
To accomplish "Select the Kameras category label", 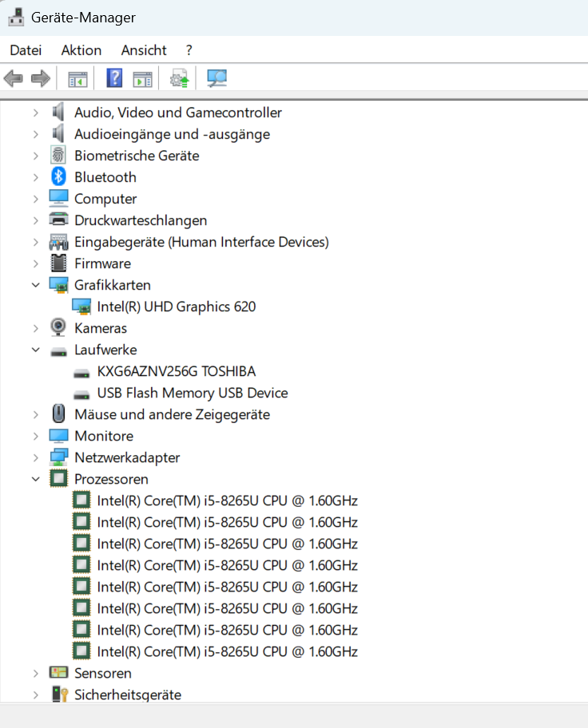I will tap(101, 329).
